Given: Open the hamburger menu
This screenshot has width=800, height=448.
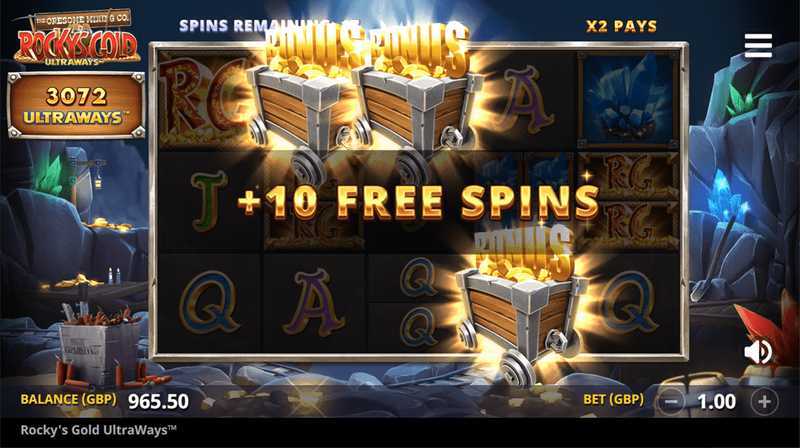Looking at the screenshot, I should (x=758, y=46).
